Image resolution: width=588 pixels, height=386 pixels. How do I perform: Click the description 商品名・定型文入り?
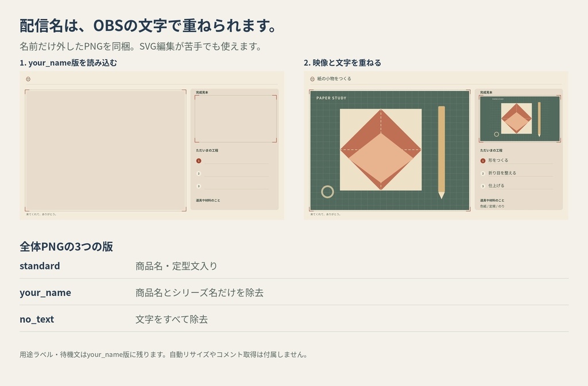(x=176, y=266)
